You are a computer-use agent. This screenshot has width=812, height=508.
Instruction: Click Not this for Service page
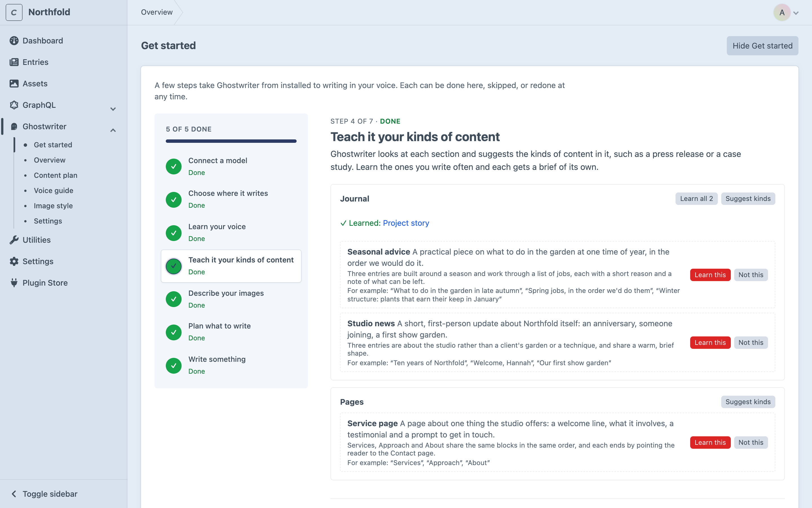point(751,443)
